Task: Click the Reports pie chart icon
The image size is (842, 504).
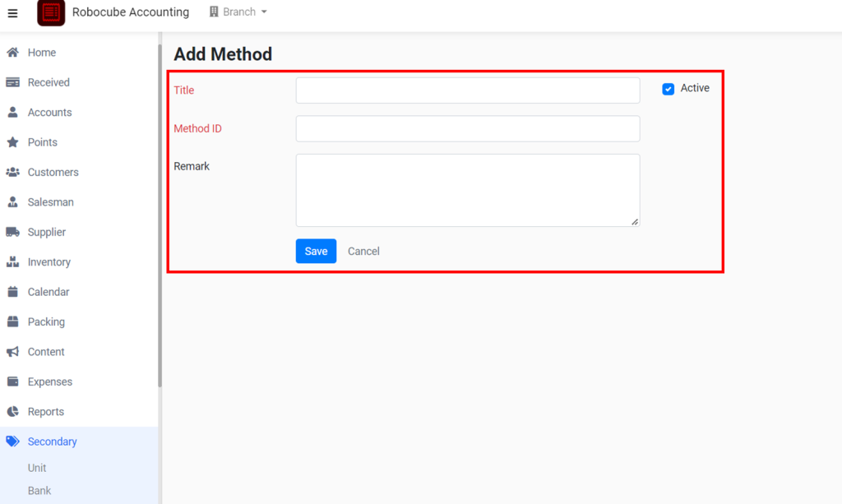Action: click(12, 412)
